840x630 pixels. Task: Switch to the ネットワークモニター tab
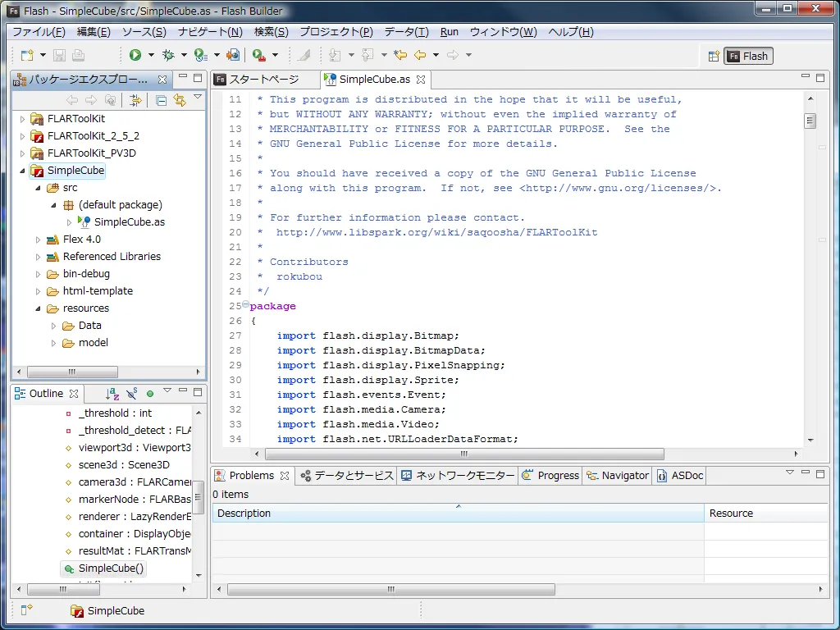[x=458, y=475]
